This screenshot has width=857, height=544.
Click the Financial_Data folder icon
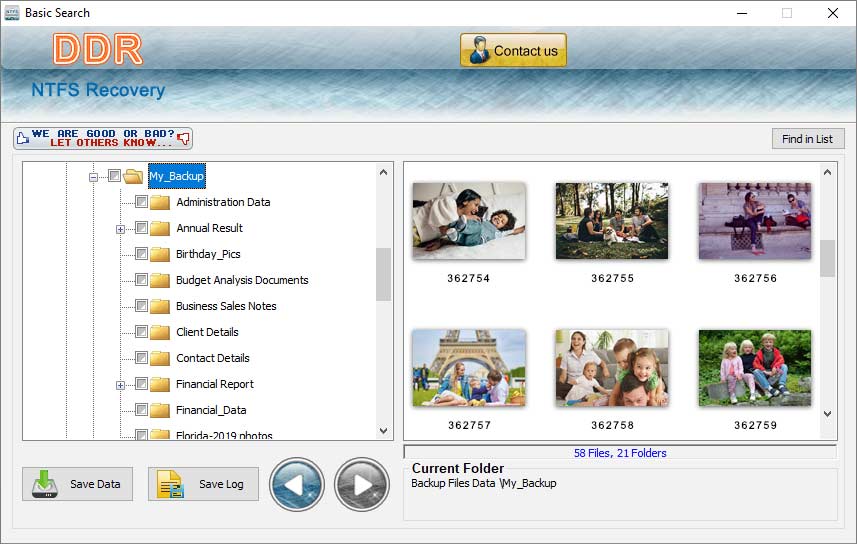pos(160,410)
